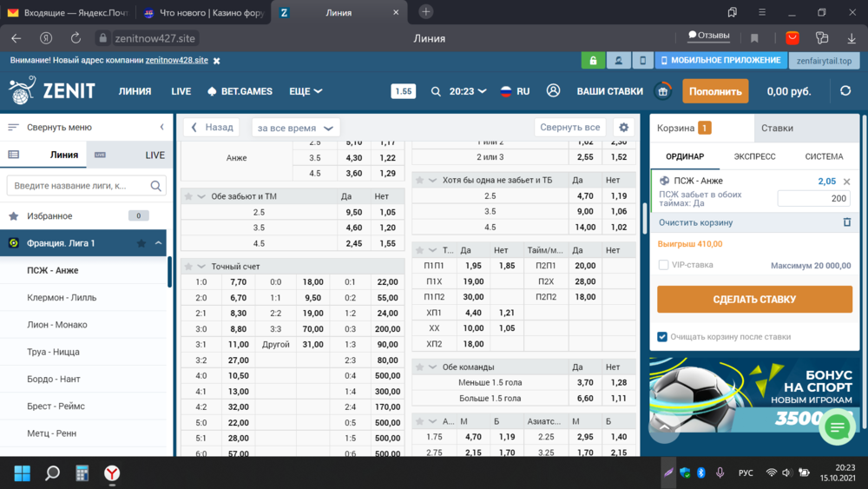Click the Назад button
The image size is (868, 489).
tap(212, 128)
